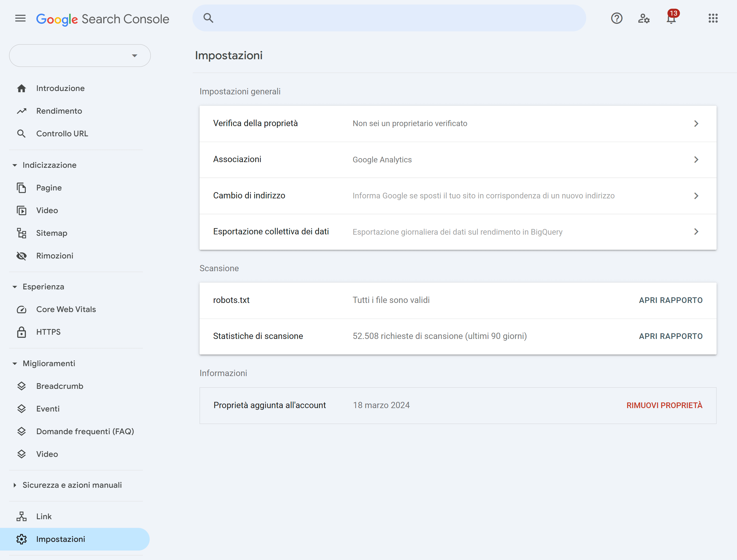This screenshot has height=560, width=737.
Task: Click the Google Search Console logo
Action: point(103,19)
